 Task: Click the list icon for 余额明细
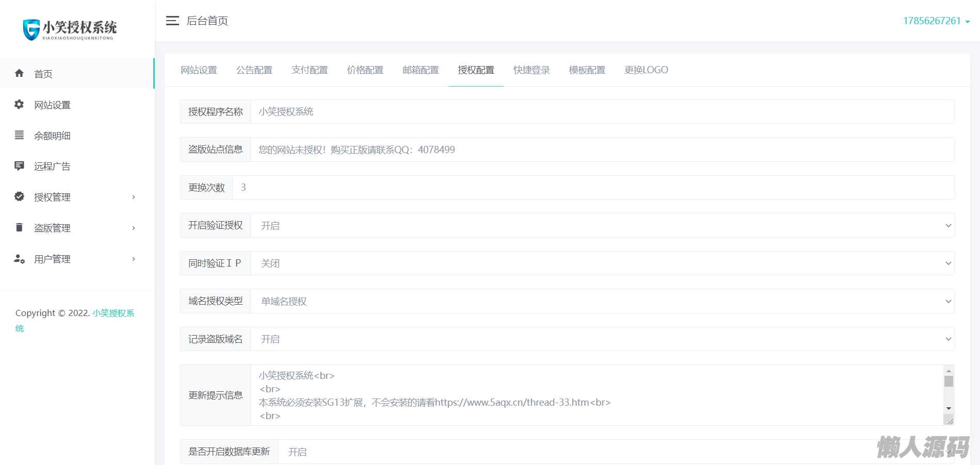[x=19, y=135]
